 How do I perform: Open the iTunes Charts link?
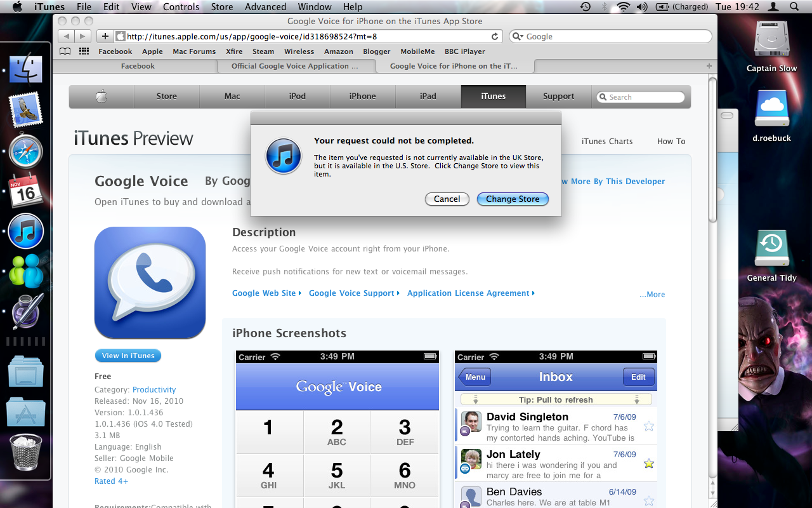pos(607,142)
